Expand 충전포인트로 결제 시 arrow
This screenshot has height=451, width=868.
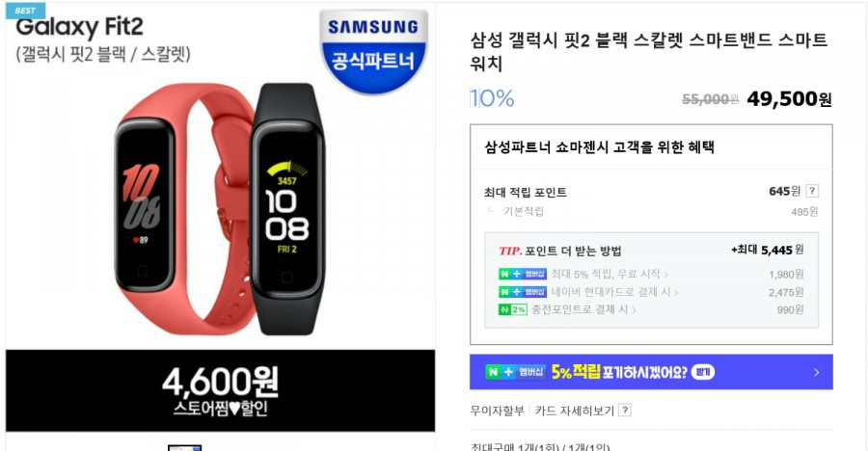(634, 310)
